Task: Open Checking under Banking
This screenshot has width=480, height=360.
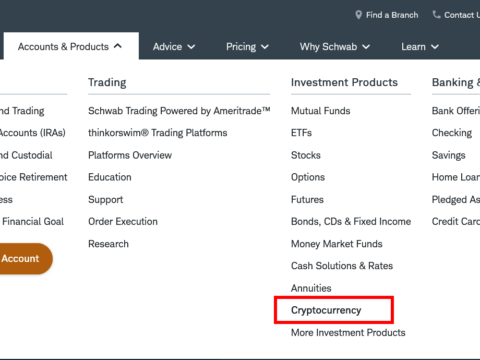Action: (452, 133)
